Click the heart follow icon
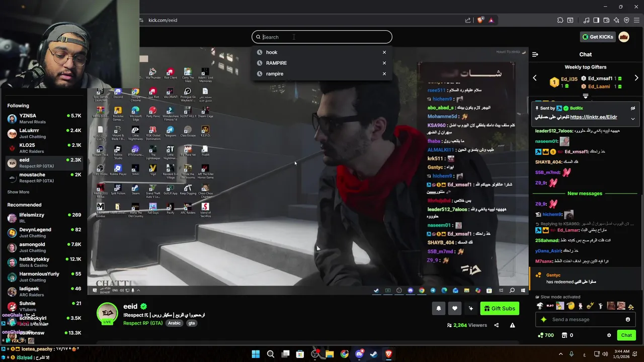644x362 pixels. tap(455, 309)
